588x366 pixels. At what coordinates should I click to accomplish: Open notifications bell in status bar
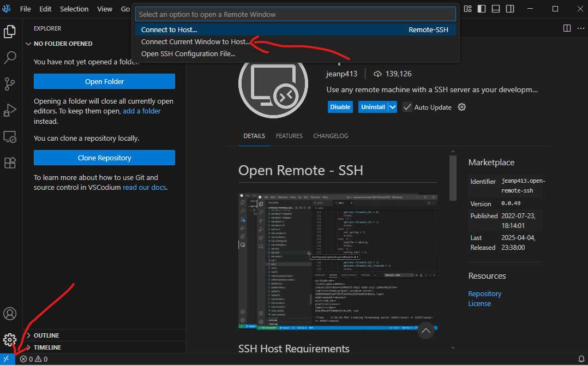[581, 359]
